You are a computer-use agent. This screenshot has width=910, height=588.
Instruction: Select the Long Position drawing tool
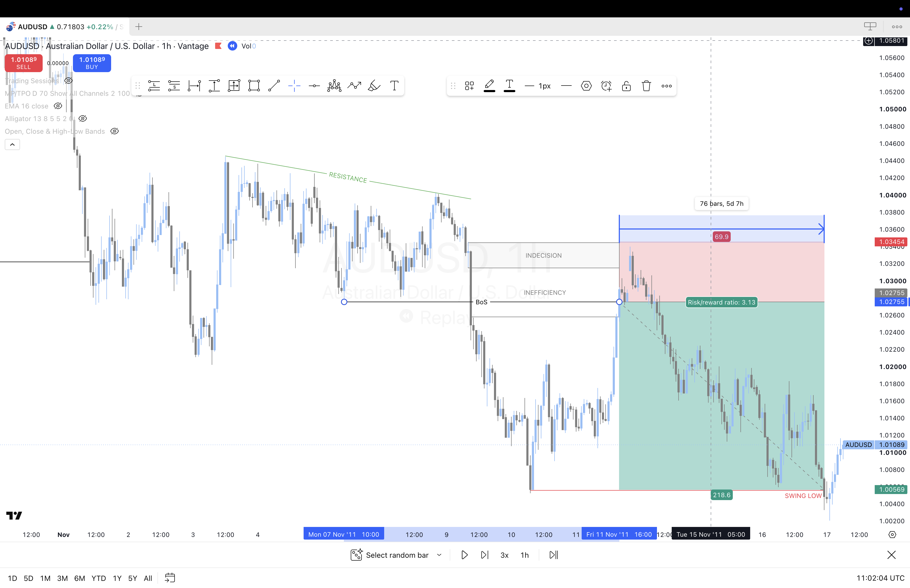point(154,86)
